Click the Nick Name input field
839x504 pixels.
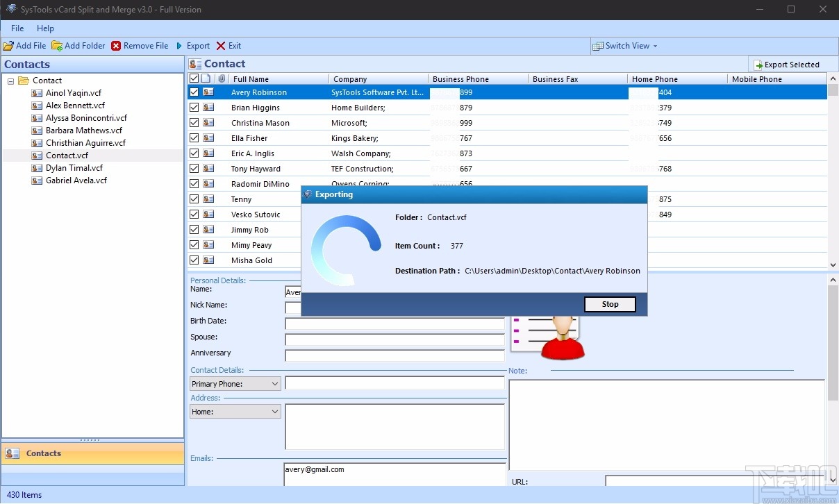pyautogui.click(x=292, y=308)
